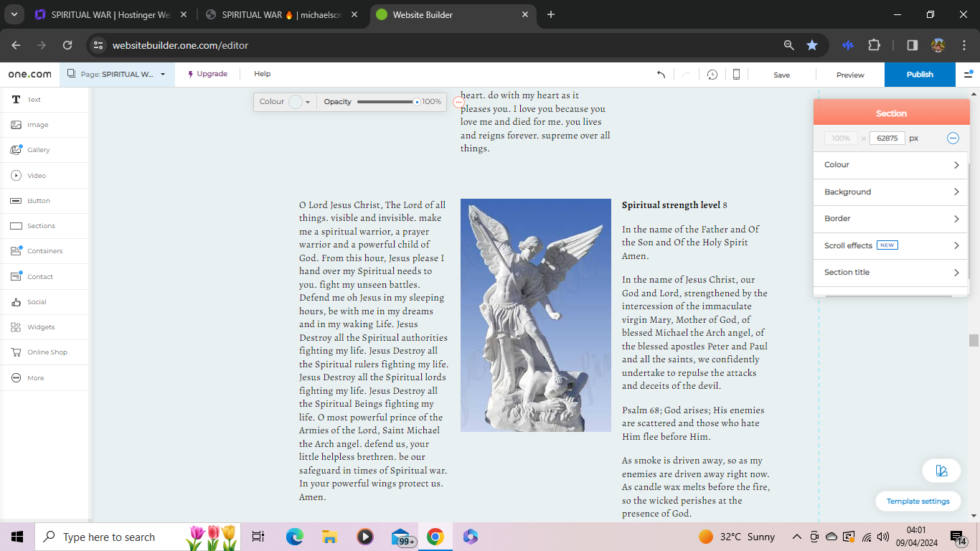980x551 pixels.
Task: Publish the website
Action: pos(920,75)
